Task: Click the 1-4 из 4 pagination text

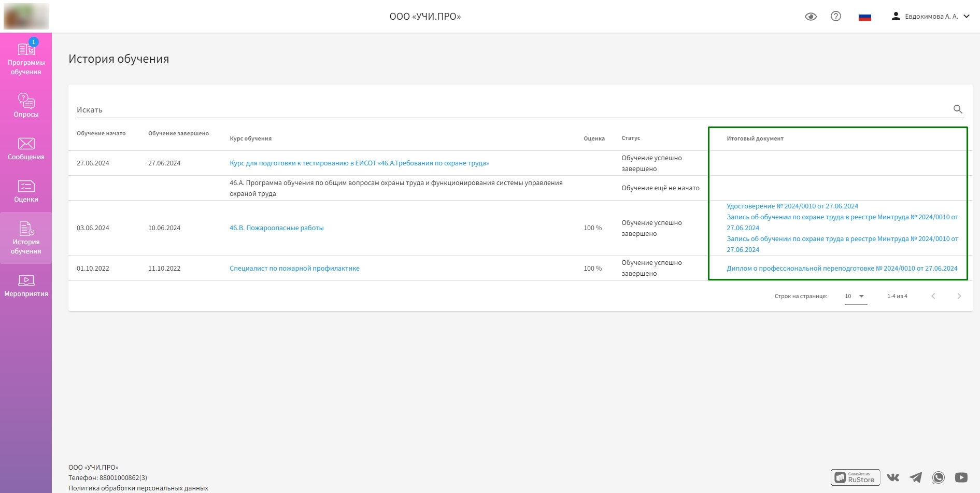Action: 897,296
